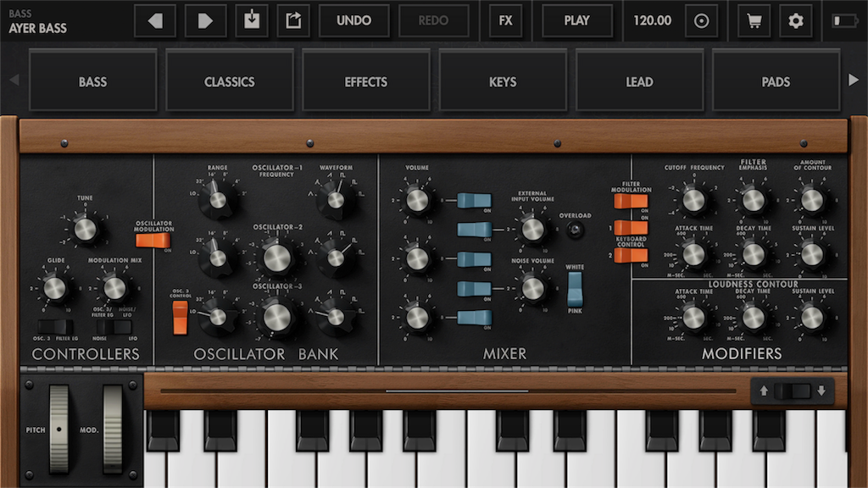
Task: Click the Oscillator-2 frequency knob
Action: tap(277, 258)
